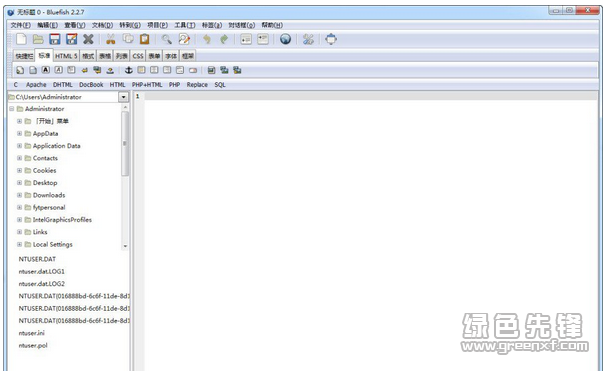The width and height of the screenshot is (610, 371).
Task: Click the magnifier Find icon
Action: [167, 39]
